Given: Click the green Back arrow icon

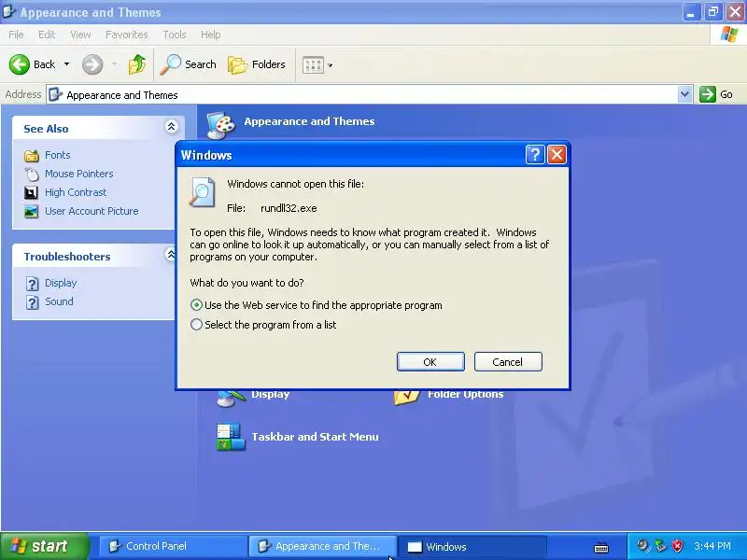Looking at the screenshot, I should 19,64.
